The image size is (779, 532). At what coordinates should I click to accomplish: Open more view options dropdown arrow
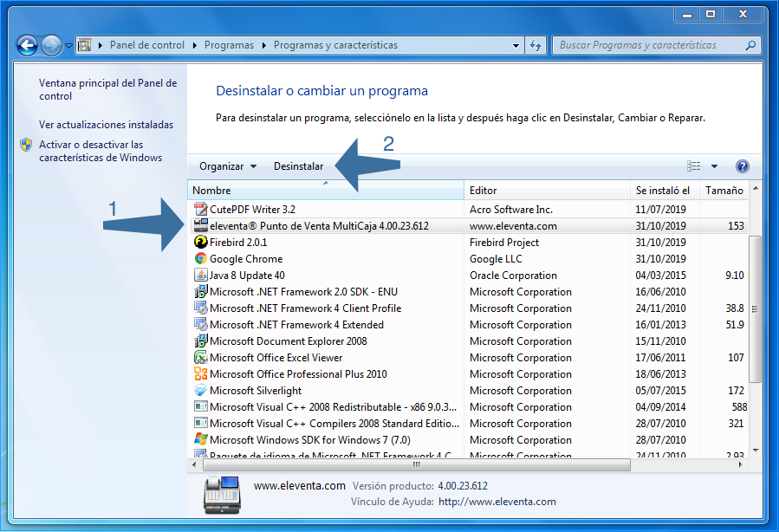point(714,166)
